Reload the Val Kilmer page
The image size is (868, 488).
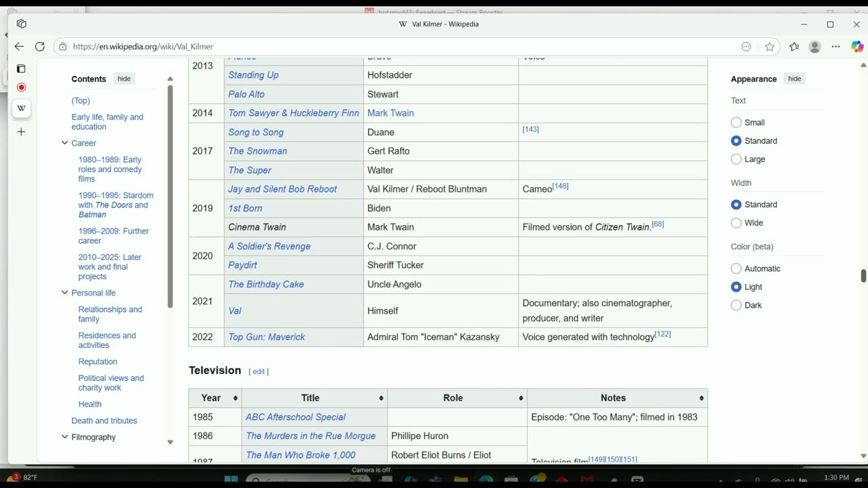coord(40,47)
